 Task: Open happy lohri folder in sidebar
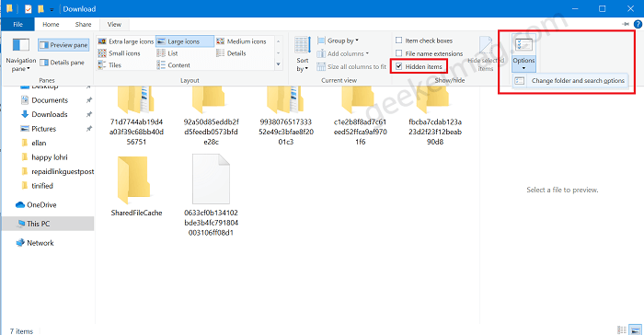tap(50, 157)
